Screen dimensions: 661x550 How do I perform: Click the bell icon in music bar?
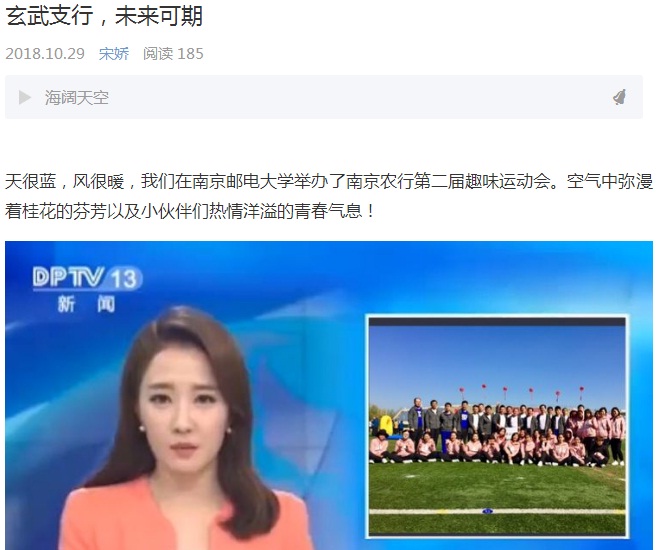619,97
